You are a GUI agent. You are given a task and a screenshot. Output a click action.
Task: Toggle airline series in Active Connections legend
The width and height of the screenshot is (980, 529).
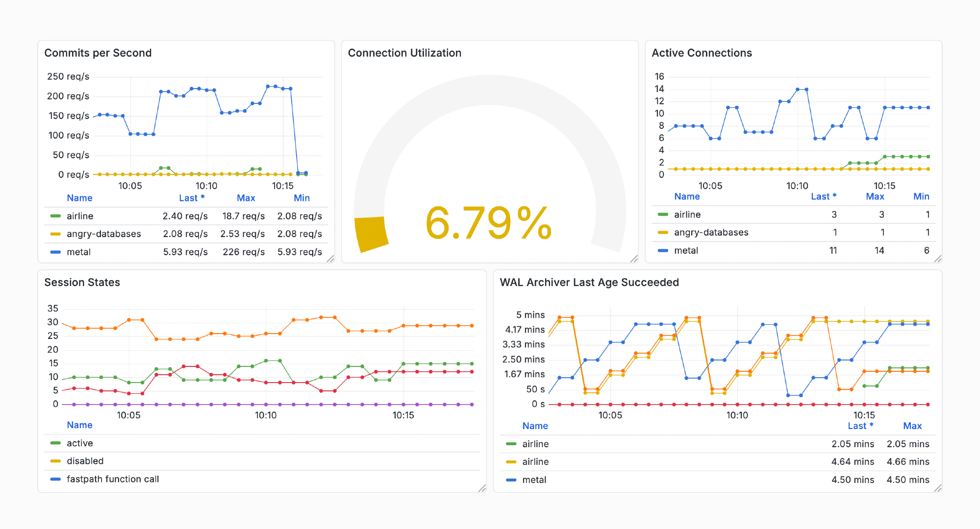pyautogui.click(x=687, y=215)
